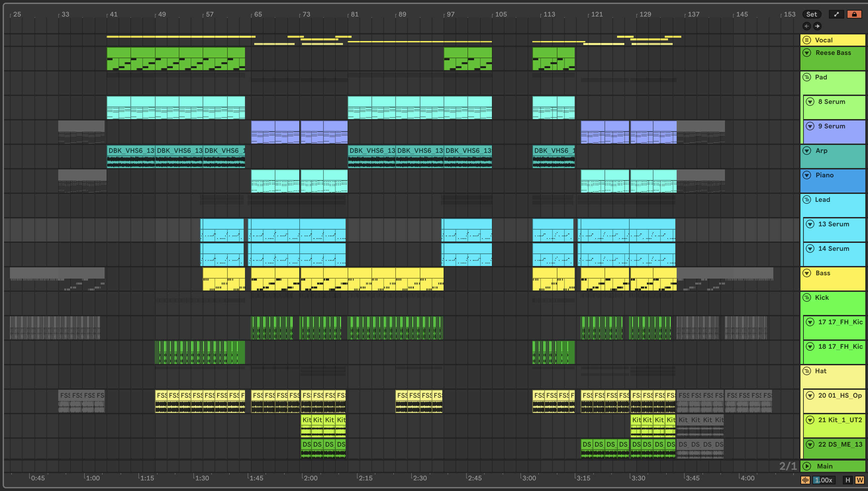
Task: Click bar 97 in the beat ruler
Action: 450,14
